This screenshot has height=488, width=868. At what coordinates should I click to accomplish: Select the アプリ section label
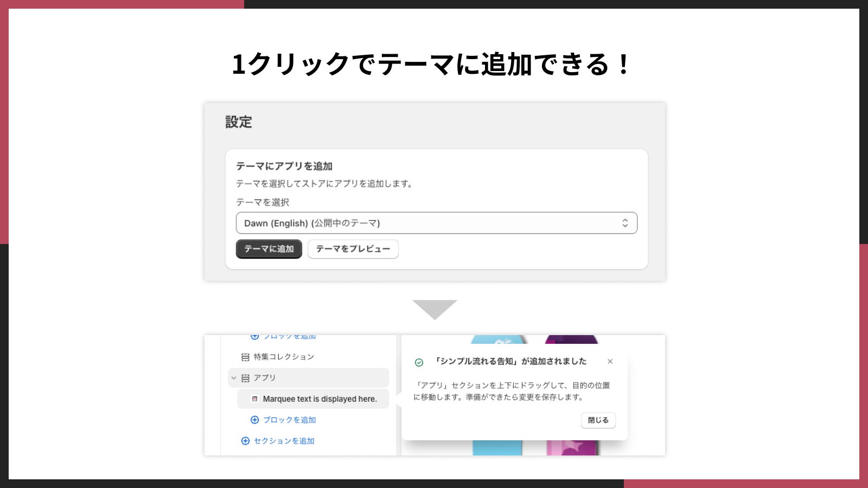[x=265, y=378]
